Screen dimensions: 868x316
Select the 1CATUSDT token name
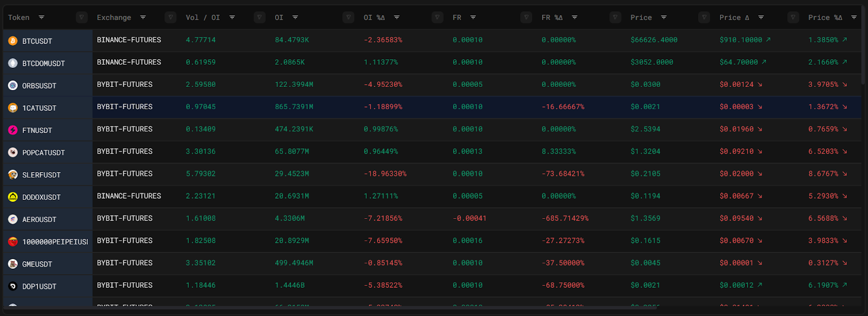pos(39,108)
